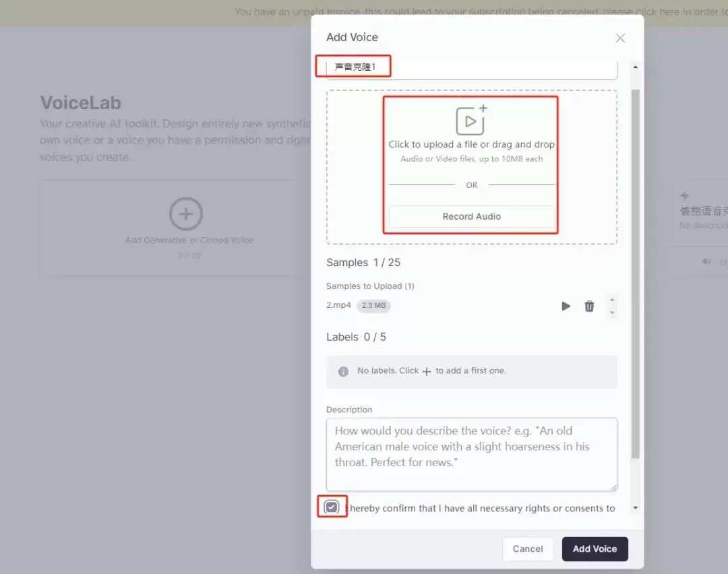The image size is (728, 574).
Task: Click the labels info icon
Action: click(343, 371)
